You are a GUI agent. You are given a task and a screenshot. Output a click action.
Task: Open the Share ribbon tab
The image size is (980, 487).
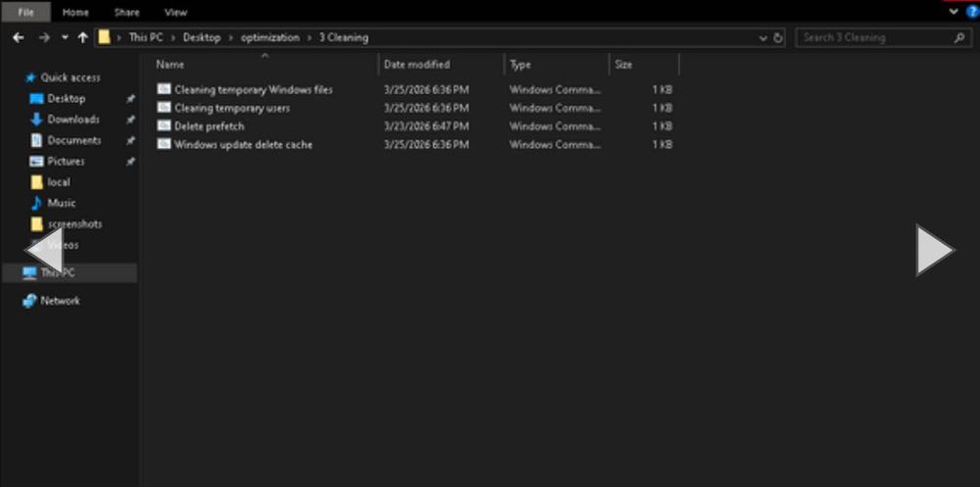(x=126, y=12)
